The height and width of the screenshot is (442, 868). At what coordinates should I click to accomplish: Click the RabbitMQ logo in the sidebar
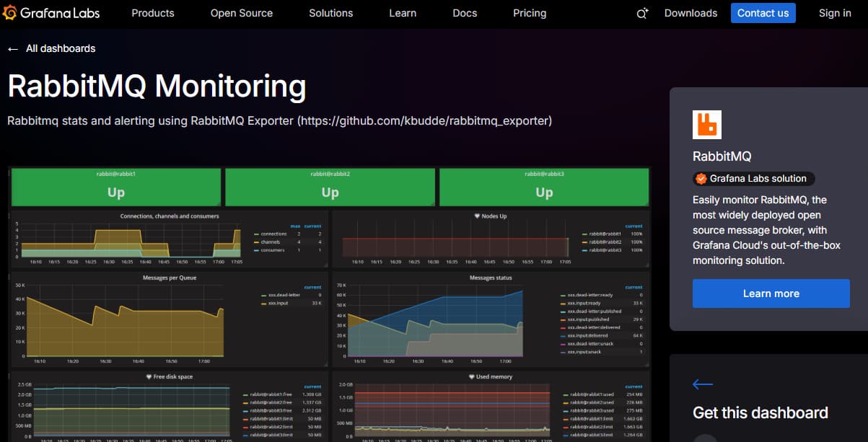click(706, 124)
